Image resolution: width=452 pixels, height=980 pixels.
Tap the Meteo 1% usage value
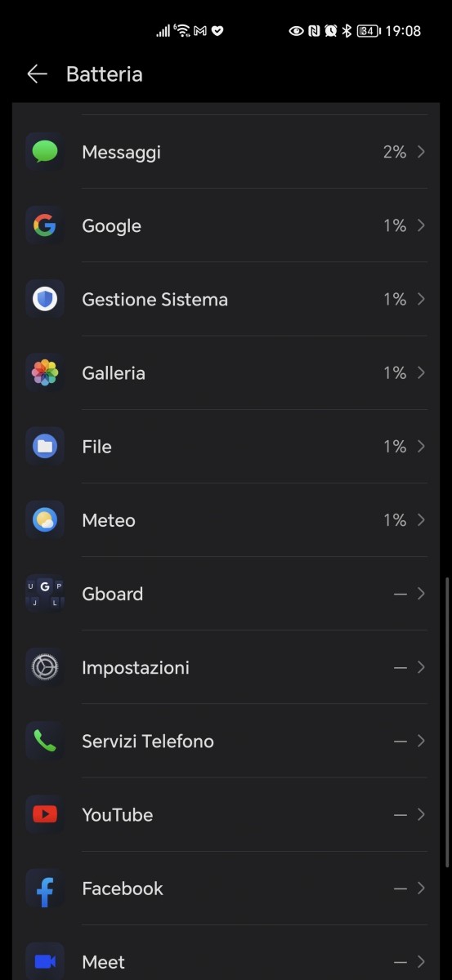coord(395,520)
